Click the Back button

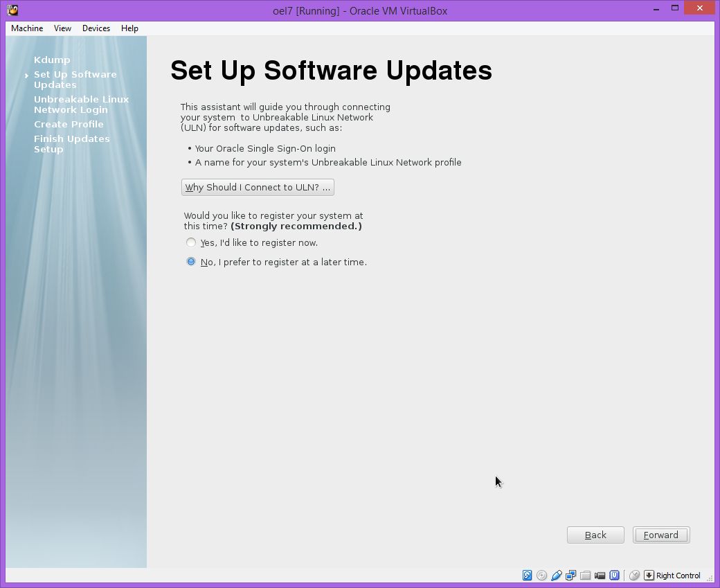(x=595, y=535)
